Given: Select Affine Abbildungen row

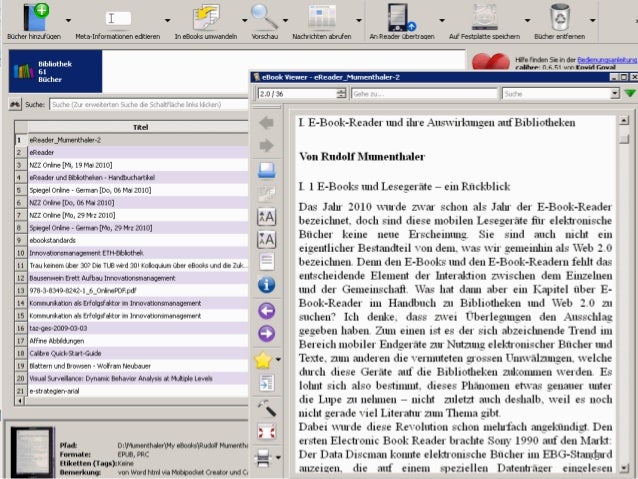Looking at the screenshot, I should 138,341.
